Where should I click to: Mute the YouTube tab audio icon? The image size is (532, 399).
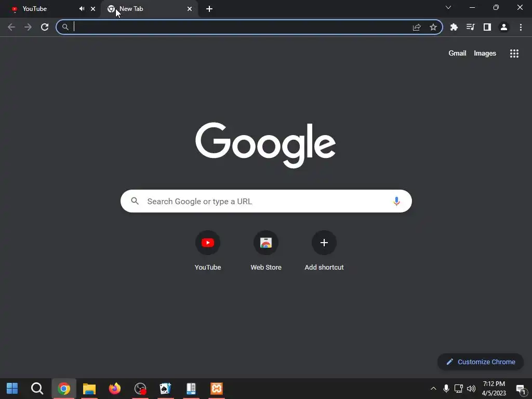[x=82, y=9]
